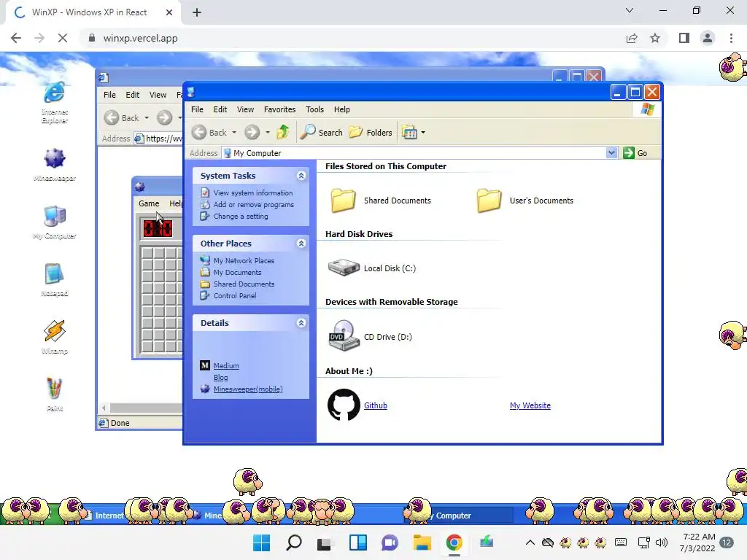Viewport: 747px width, 560px height.
Task: Click the Views icon in toolbar
Action: pyautogui.click(x=409, y=133)
